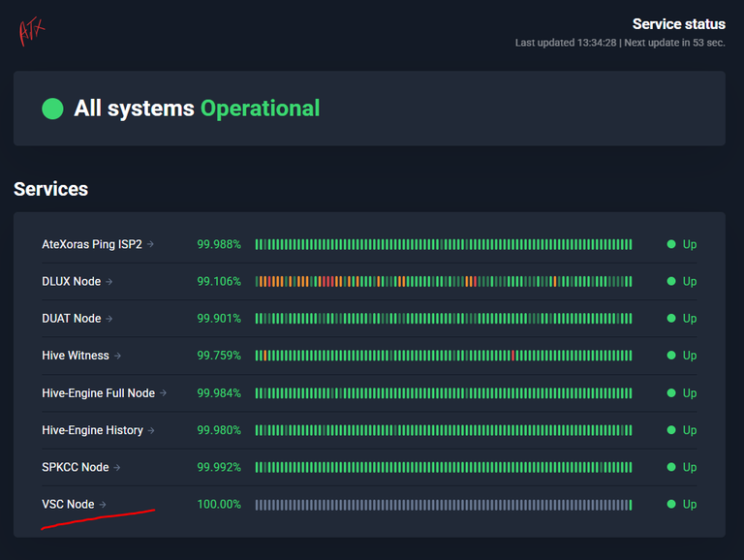Open the AteXoras Ping ISP2 service link
This screenshot has height=560, width=744.
pyautogui.click(x=98, y=244)
